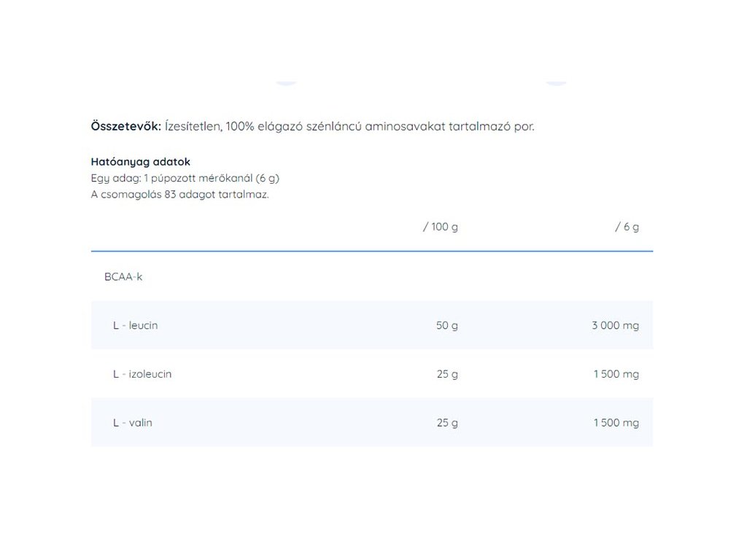Click the "A csomagolás 83 adagot tartalmaz" text

(179, 195)
